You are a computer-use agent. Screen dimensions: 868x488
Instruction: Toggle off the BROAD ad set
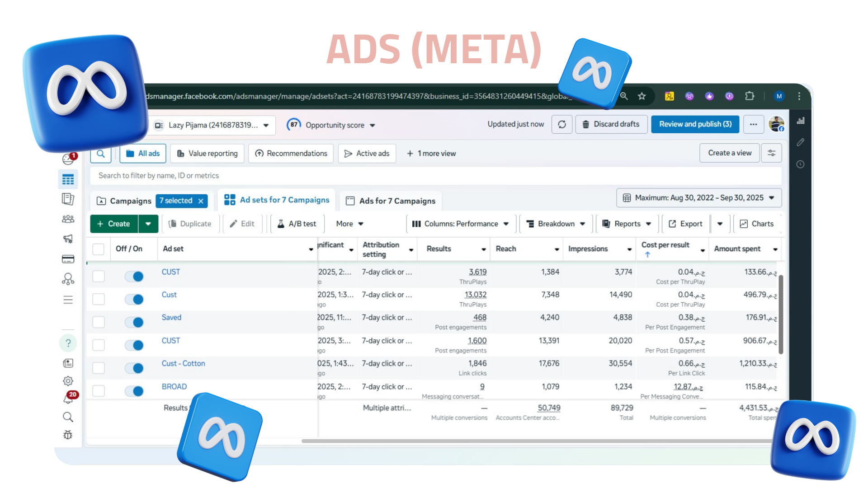tap(134, 391)
